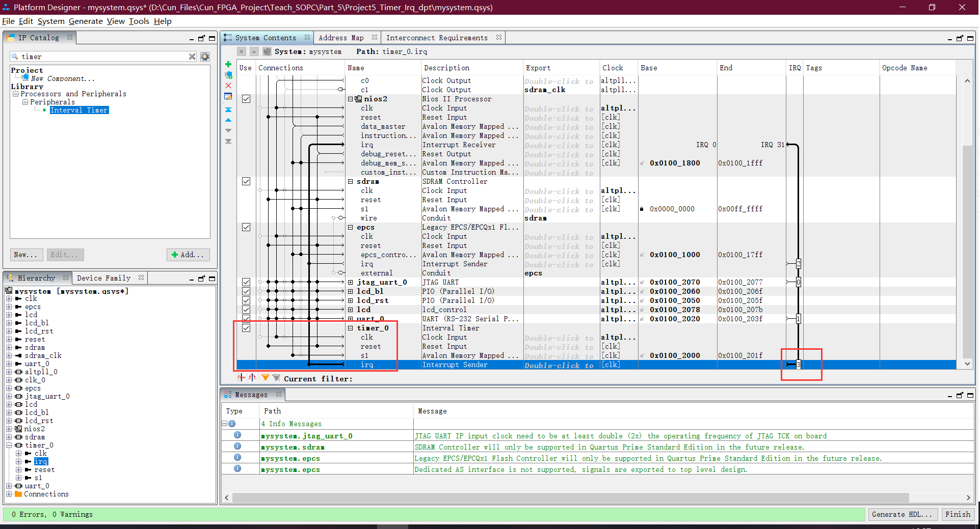Viewport: 980px width, 529px height.
Task: Toggle the Use checkbox for timer_0
Action: (246, 328)
